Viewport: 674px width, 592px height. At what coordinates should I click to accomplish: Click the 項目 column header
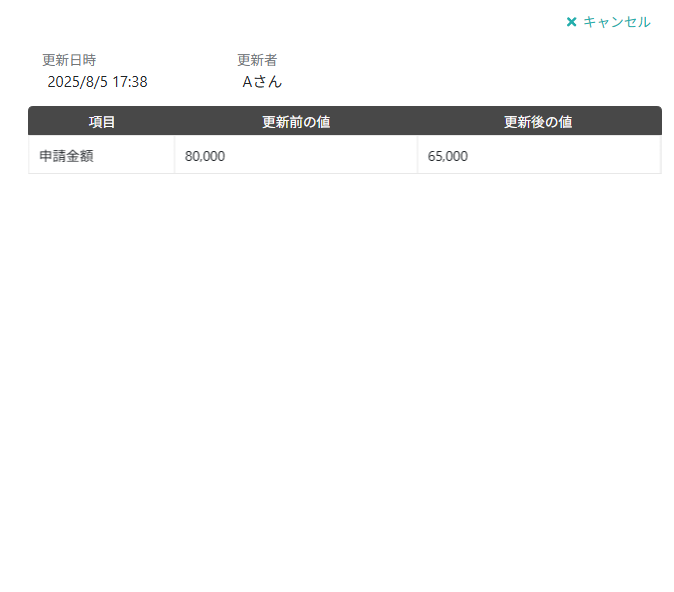(102, 122)
